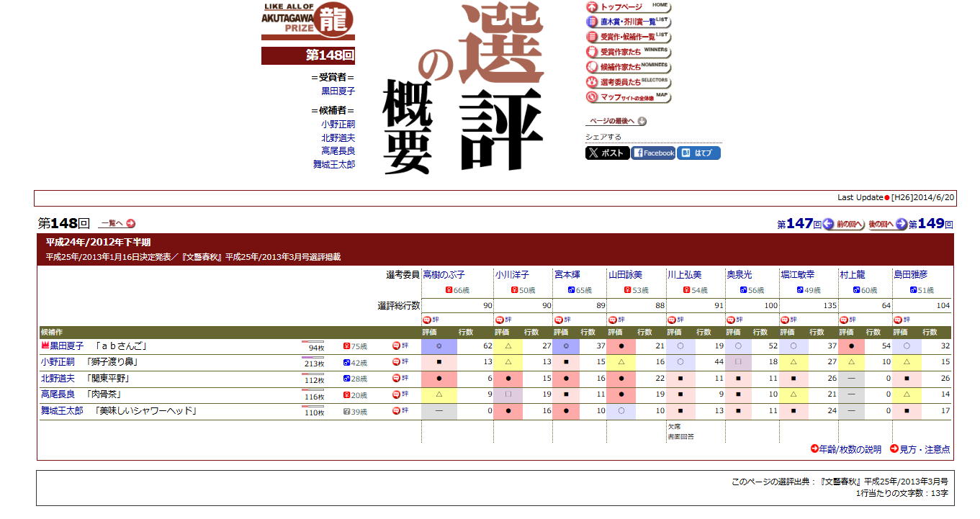Bookmark the page with the はてブ button
The image size is (980, 519).
(698, 153)
